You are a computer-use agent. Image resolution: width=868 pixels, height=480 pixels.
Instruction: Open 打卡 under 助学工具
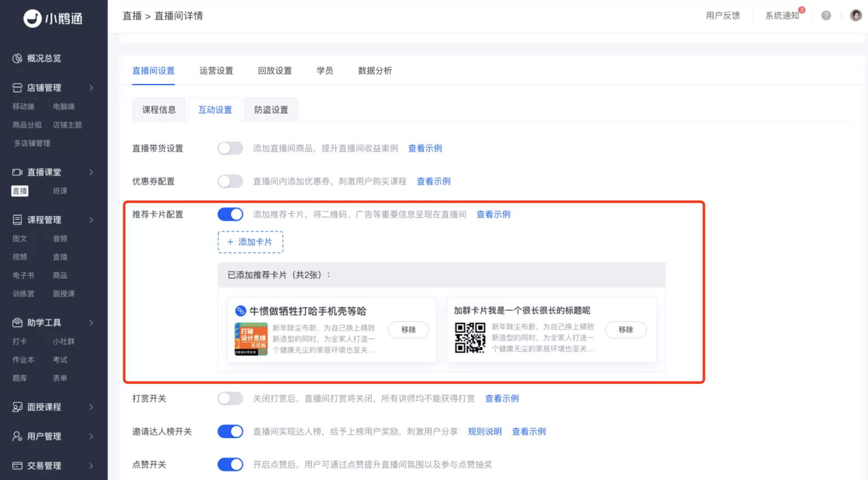tap(20, 341)
